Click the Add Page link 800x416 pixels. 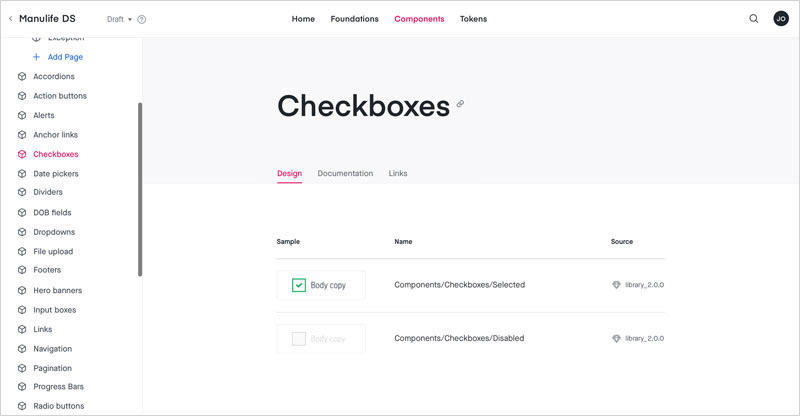tap(65, 57)
